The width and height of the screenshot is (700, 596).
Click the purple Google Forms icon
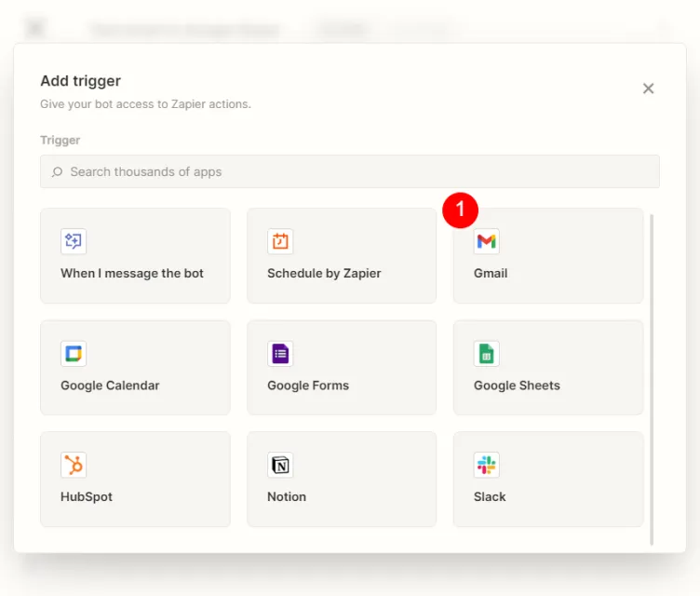coord(280,354)
